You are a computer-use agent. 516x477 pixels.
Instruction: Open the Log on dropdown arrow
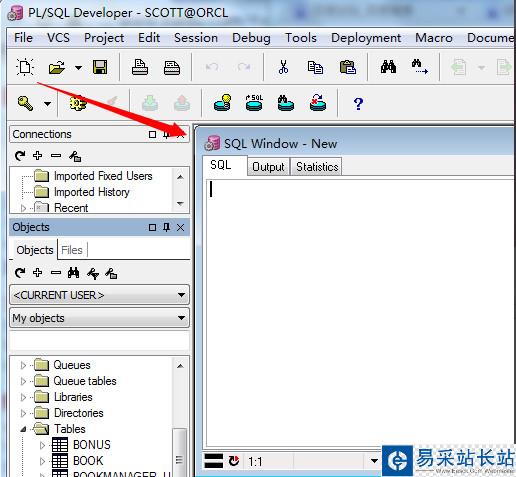[48, 104]
